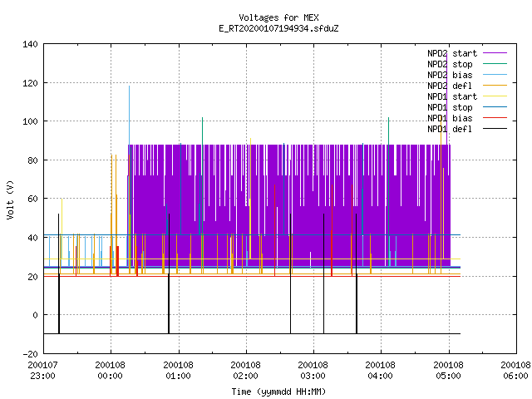The height and width of the screenshot is (399, 532).
Task: Click the x-axis label 200108 01:00
Action: click(x=178, y=371)
